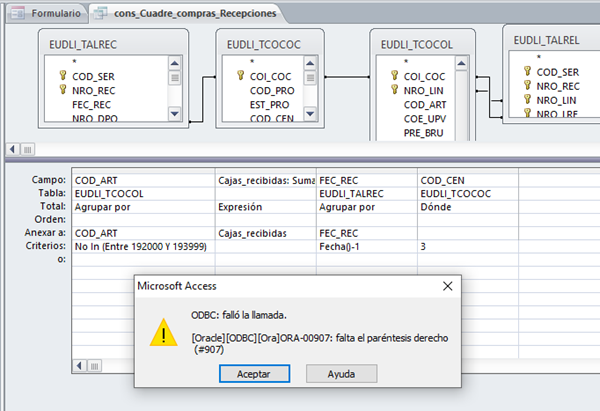
Task: Click the query icon on the cons_Cuadre tab
Action: point(103,13)
